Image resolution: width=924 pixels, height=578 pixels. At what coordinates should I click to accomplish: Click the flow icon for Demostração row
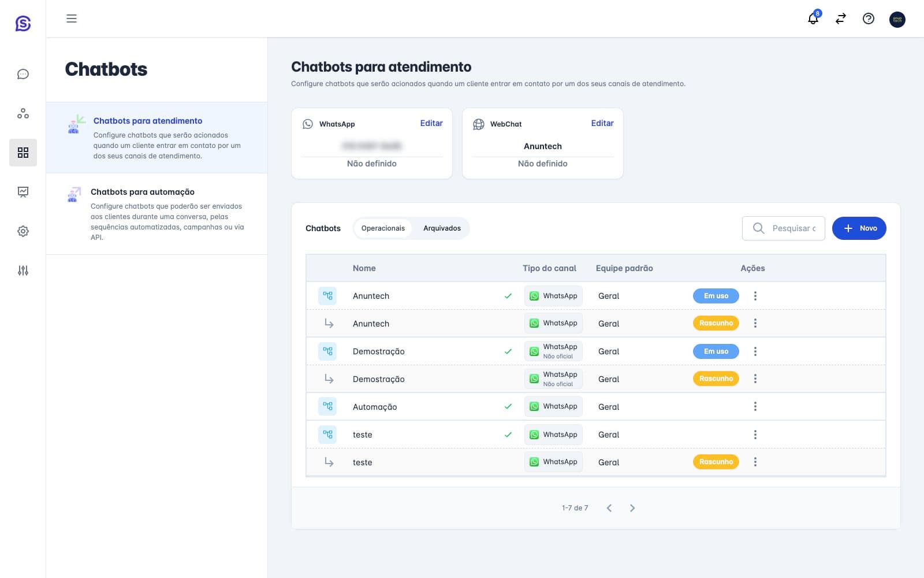[327, 351]
